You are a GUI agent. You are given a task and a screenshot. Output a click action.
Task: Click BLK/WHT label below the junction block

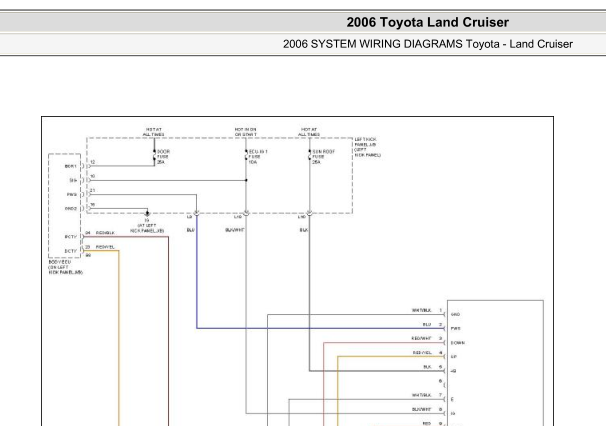235,230
